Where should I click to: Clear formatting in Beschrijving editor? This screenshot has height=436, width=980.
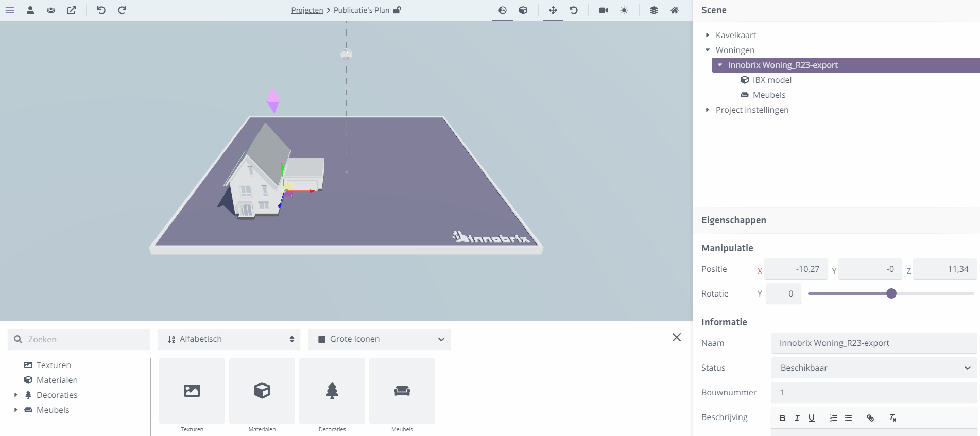point(892,418)
